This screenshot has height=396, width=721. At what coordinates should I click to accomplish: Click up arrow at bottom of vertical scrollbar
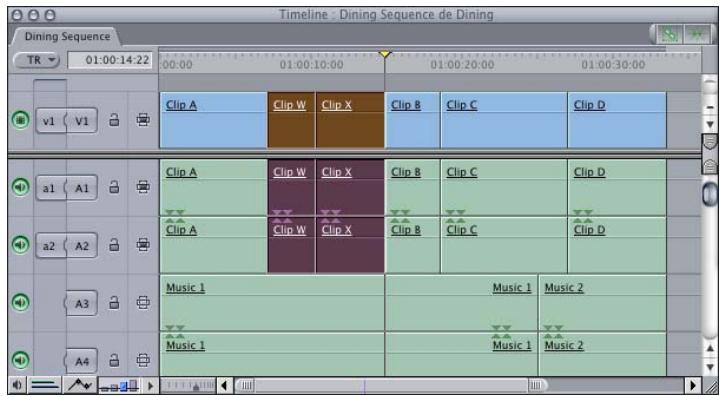(710, 348)
